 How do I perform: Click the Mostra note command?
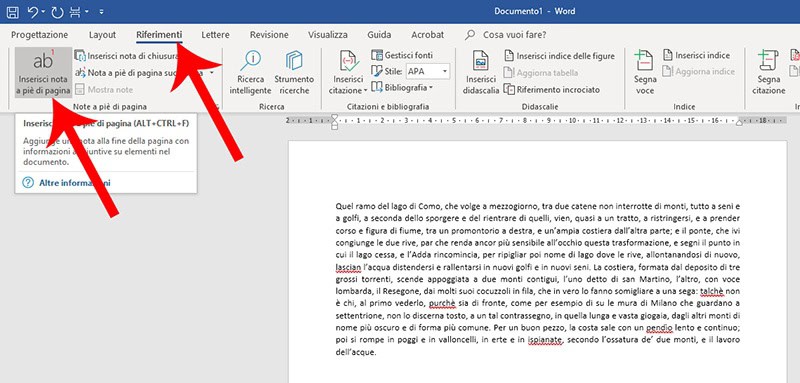tap(104, 90)
